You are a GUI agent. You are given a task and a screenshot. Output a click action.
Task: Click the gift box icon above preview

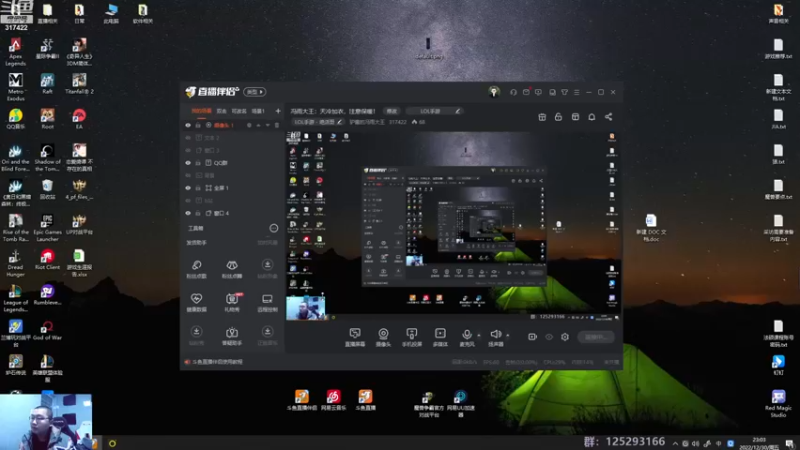(542, 117)
